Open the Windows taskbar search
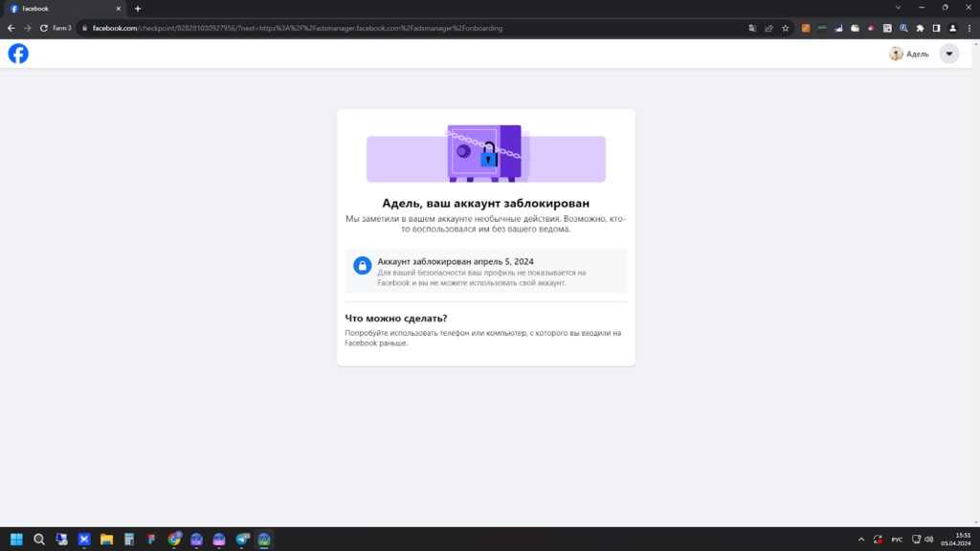 [38, 540]
